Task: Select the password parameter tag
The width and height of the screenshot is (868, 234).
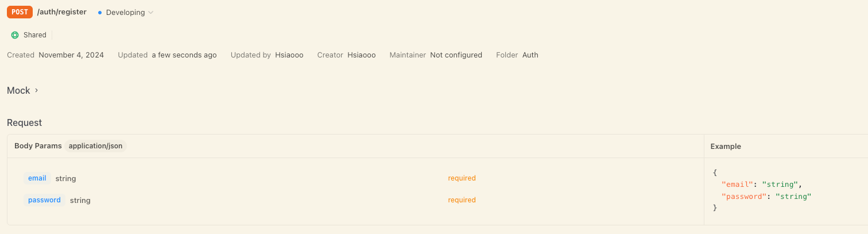Action: click(x=44, y=200)
